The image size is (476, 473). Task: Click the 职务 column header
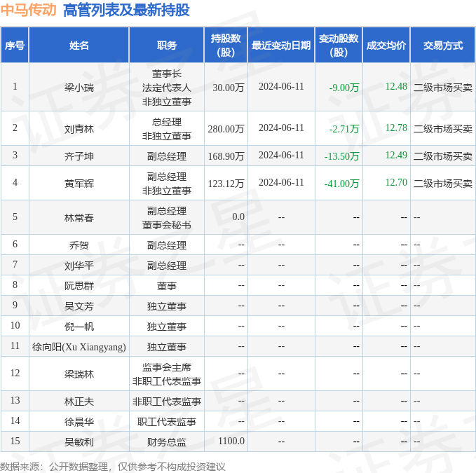tap(166, 46)
